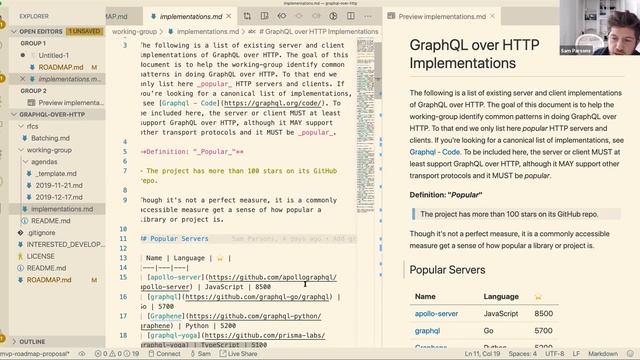This screenshot has width=640, height=360.
Task: Switch to the implementations.md editor tab
Action: tap(191, 16)
